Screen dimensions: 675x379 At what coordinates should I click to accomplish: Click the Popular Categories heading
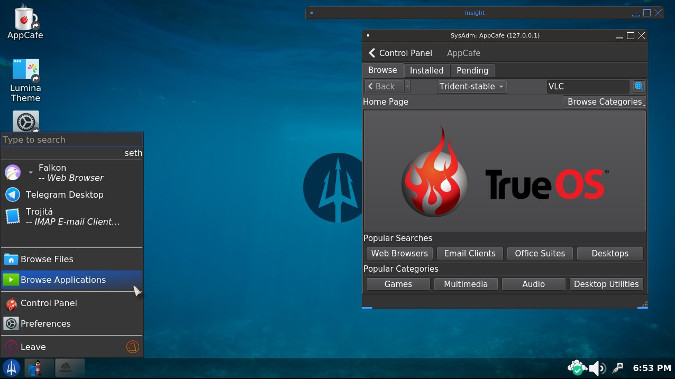click(x=401, y=269)
